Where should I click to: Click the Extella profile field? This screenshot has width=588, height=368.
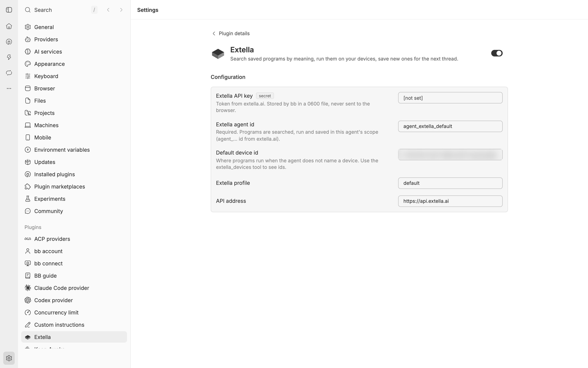pos(450,183)
